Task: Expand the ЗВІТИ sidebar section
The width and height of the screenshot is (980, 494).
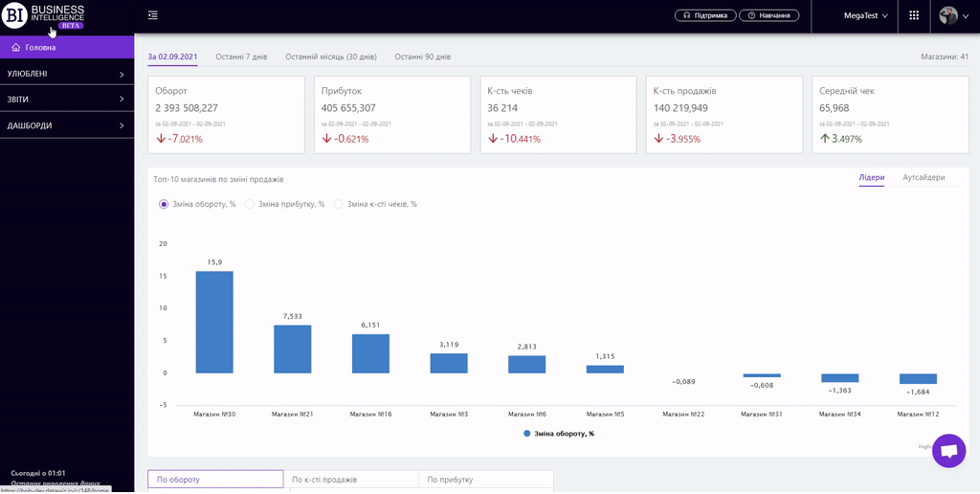Action: (67, 100)
